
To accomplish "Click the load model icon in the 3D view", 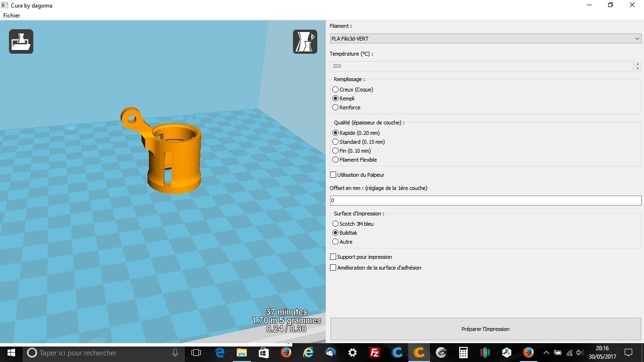I will (x=21, y=41).
